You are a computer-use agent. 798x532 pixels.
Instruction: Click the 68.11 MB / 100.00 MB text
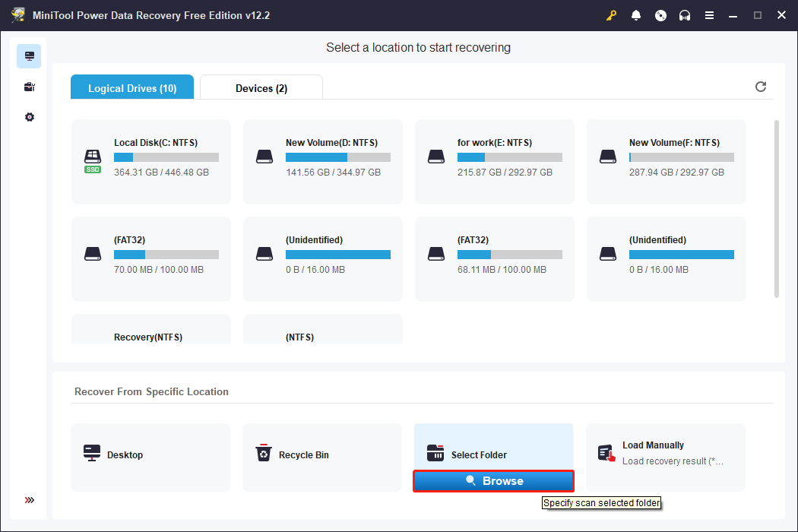502,269
